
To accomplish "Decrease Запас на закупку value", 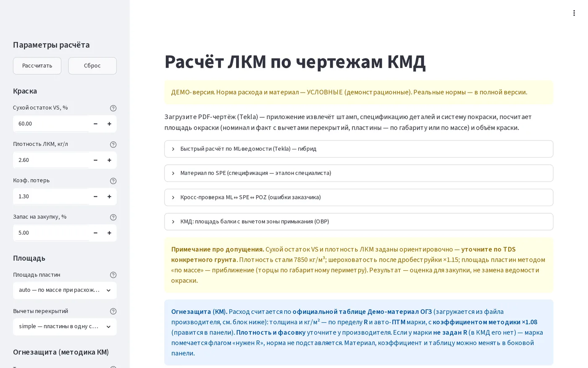I will tap(95, 233).
